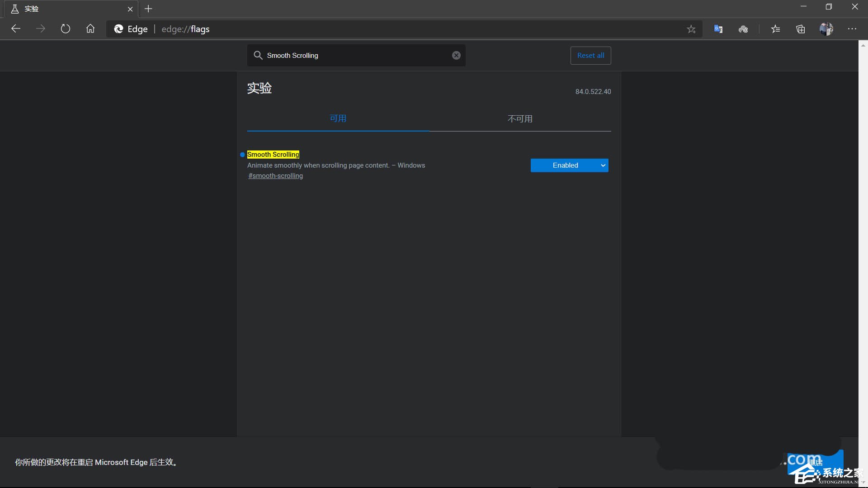The width and height of the screenshot is (868, 488).
Task: Click the browser profile avatar icon
Action: pos(826,28)
